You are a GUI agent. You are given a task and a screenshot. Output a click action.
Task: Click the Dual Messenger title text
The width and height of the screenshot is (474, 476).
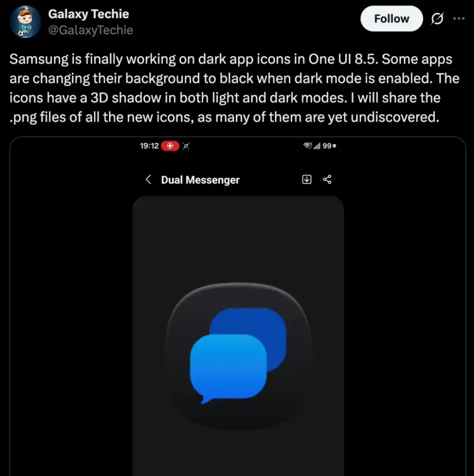click(x=200, y=180)
